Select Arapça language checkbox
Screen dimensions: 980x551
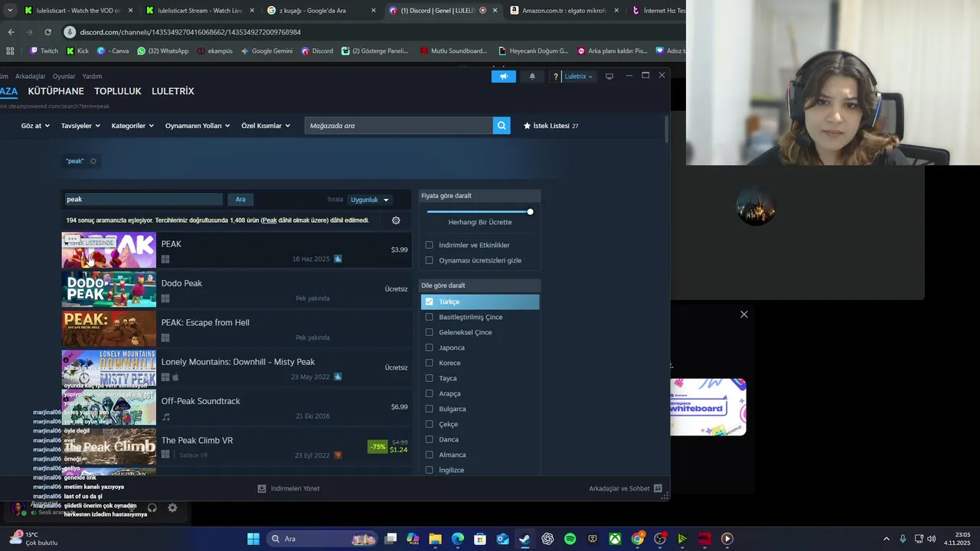coord(429,393)
